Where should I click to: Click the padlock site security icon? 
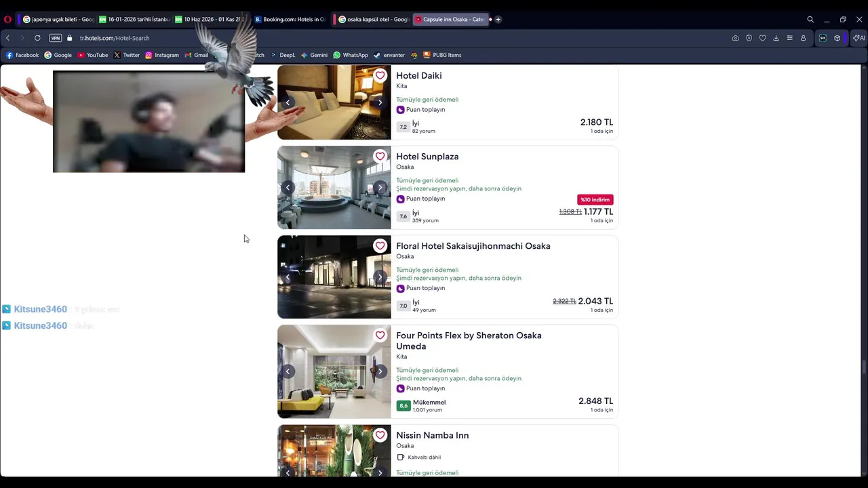[69, 38]
